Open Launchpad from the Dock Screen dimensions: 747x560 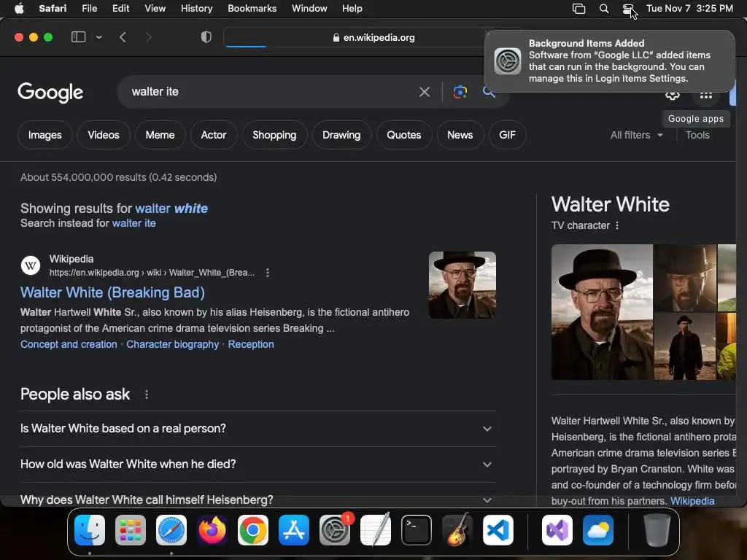pyautogui.click(x=131, y=530)
